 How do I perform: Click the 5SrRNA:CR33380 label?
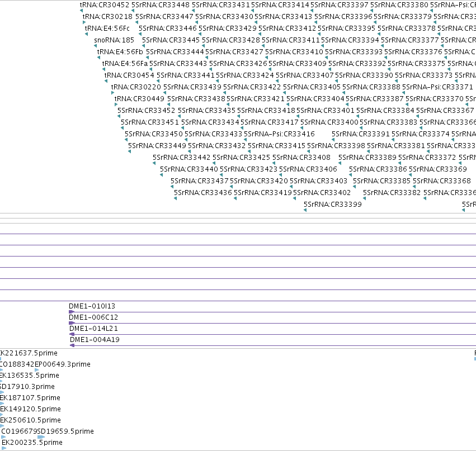pos(399,5)
